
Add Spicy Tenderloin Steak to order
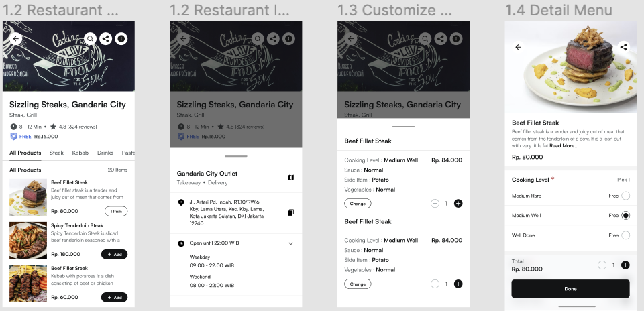114,254
